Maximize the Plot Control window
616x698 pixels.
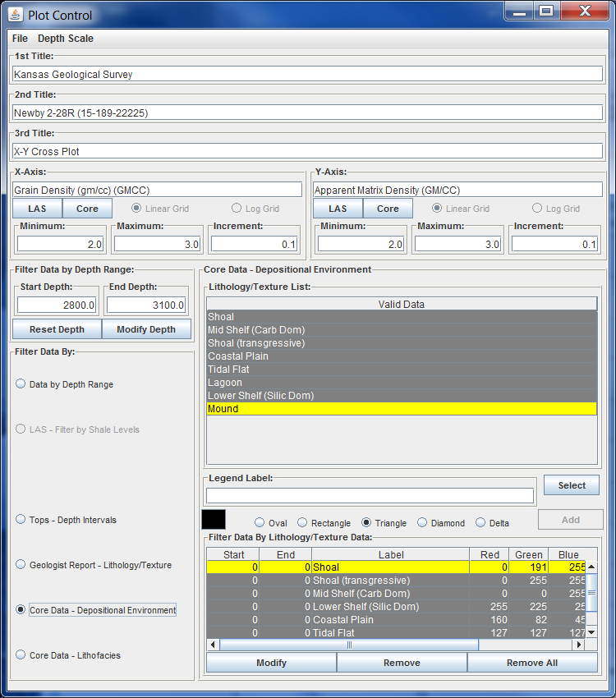pyautogui.click(x=546, y=11)
